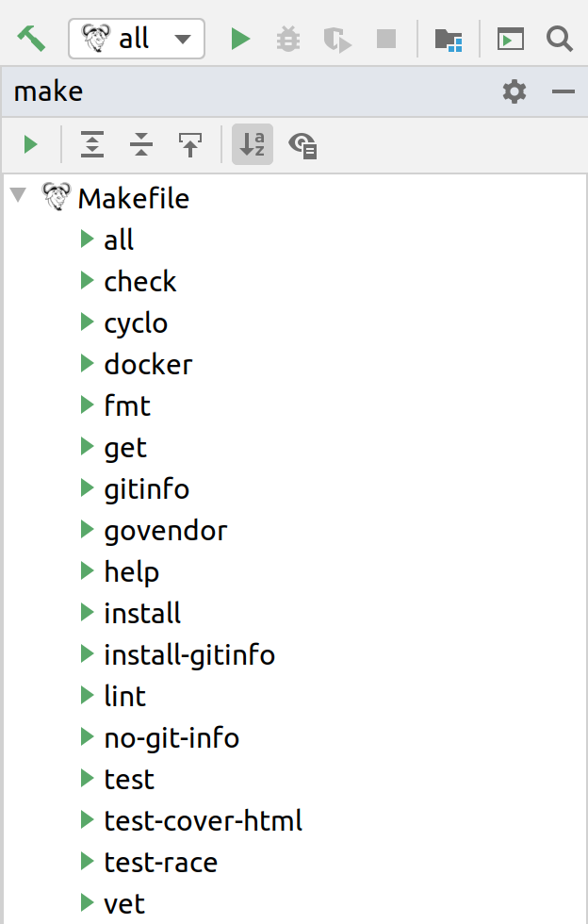
Task: Open make panel settings gear
Action: 514,91
